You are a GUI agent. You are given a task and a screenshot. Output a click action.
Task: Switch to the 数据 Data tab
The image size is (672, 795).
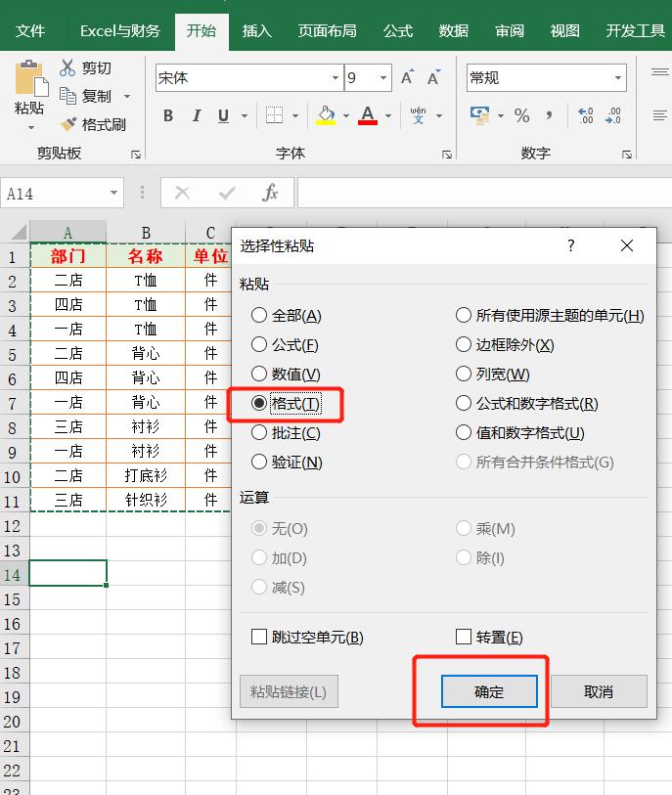coord(454,31)
